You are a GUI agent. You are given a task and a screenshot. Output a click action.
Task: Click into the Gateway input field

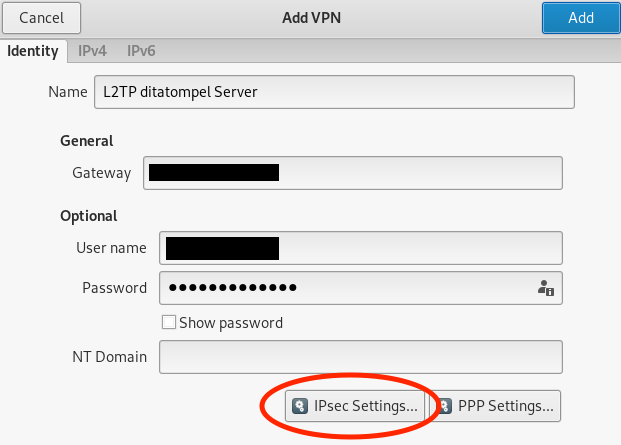coord(353,173)
